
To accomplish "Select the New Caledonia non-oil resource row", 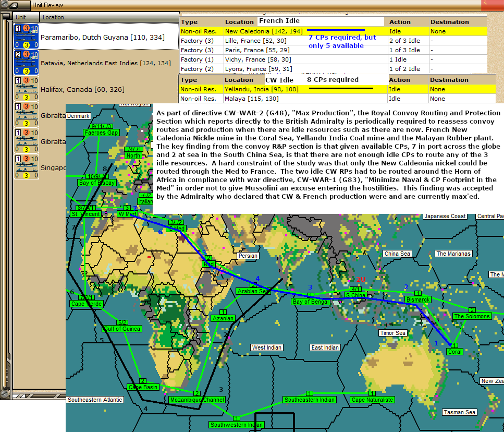I will 333,31.
